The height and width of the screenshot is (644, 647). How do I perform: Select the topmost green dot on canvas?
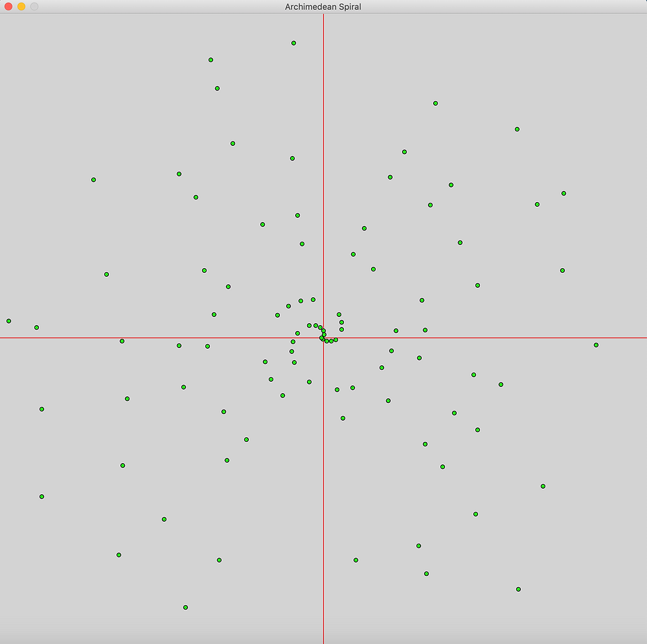click(x=294, y=43)
